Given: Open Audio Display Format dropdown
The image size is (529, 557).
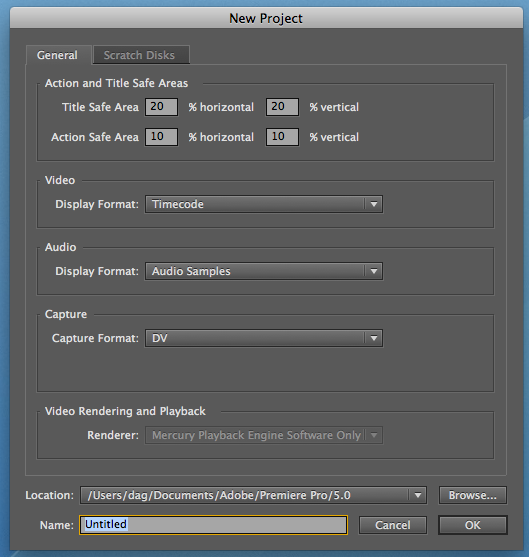Looking at the screenshot, I should (x=264, y=271).
